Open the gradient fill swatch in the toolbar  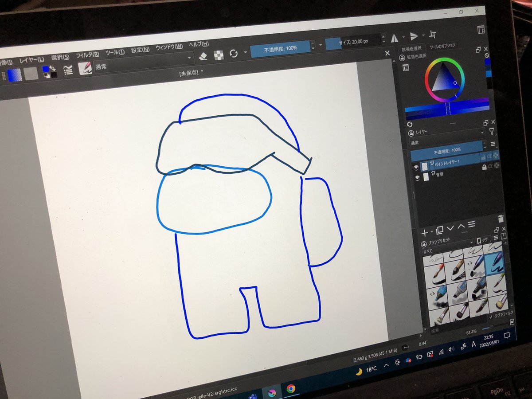14,74
